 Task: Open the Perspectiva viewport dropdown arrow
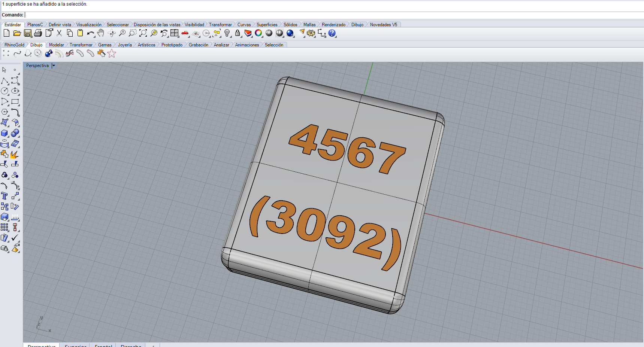coord(54,66)
